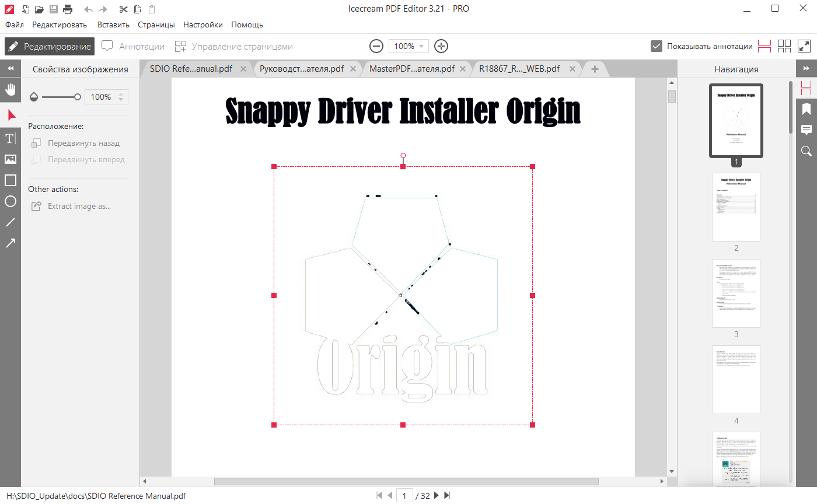Select the Hand pan tool
The width and height of the screenshot is (817, 504).
tap(10, 89)
